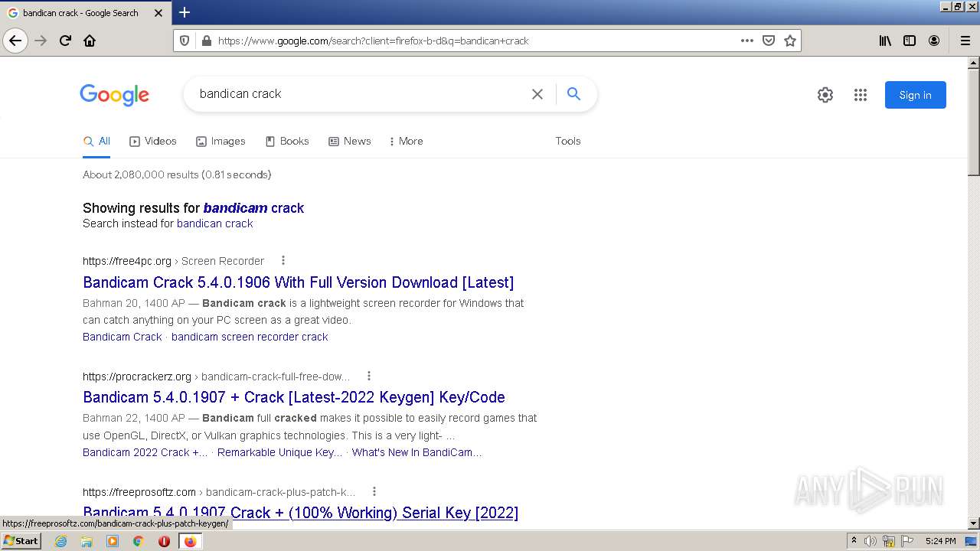Click the vertical scrollbar thumb

tap(974, 122)
